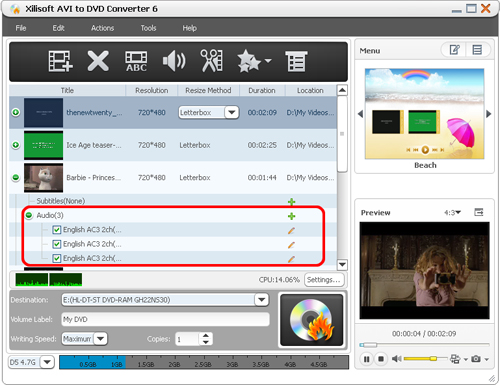Open the Writing Speed dropdown
The width and height of the screenshot is (500, 385).
point(100,339)
